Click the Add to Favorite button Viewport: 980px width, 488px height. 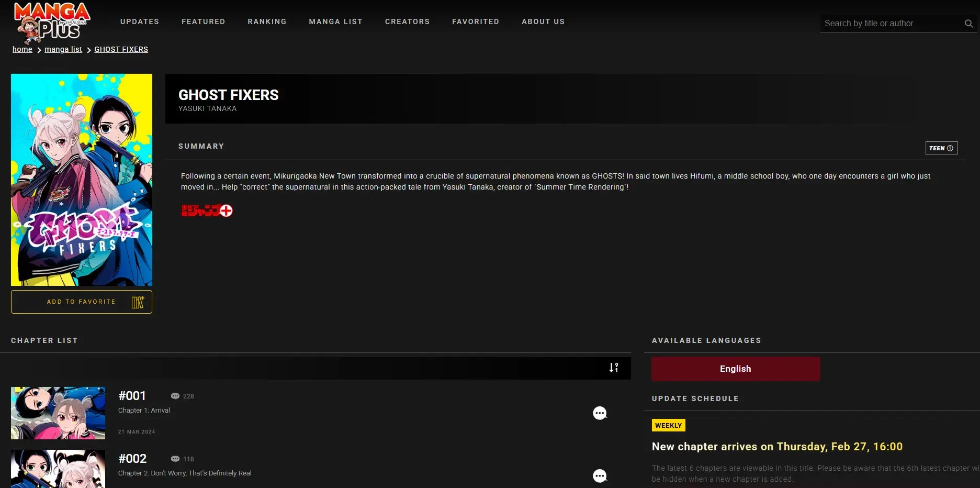pyautogui.click(x=82, y=302)
